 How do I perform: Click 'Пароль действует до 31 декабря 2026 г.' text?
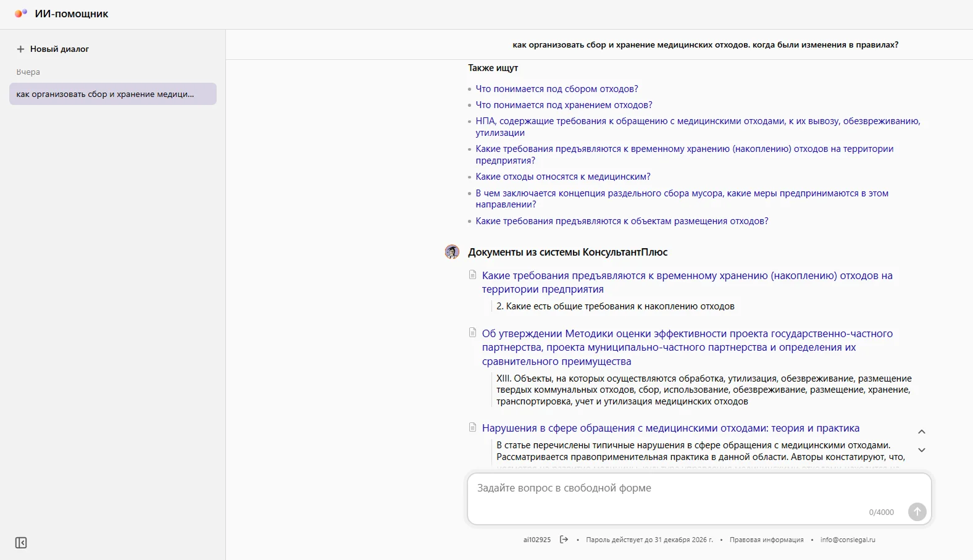coord(649,540)
